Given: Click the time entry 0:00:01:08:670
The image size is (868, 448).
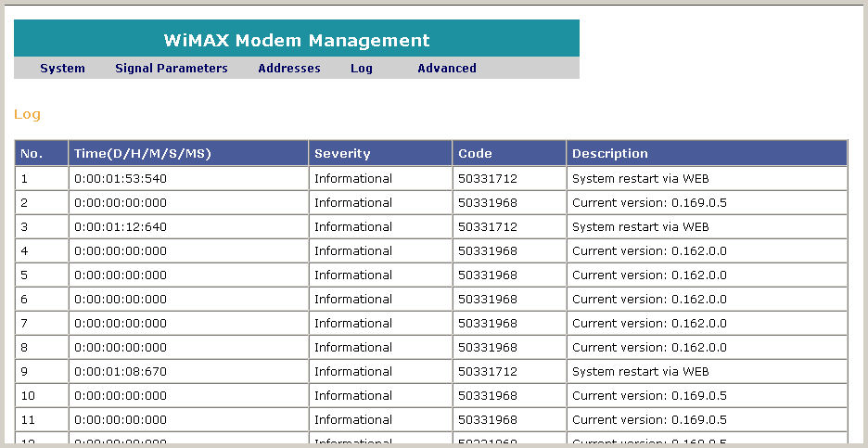Looking at the screenshot, I should click(121, 371).
